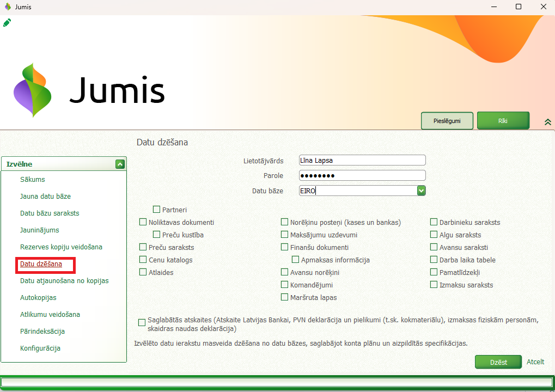Check the Izmaksu saraksts option

pos(434,285)
